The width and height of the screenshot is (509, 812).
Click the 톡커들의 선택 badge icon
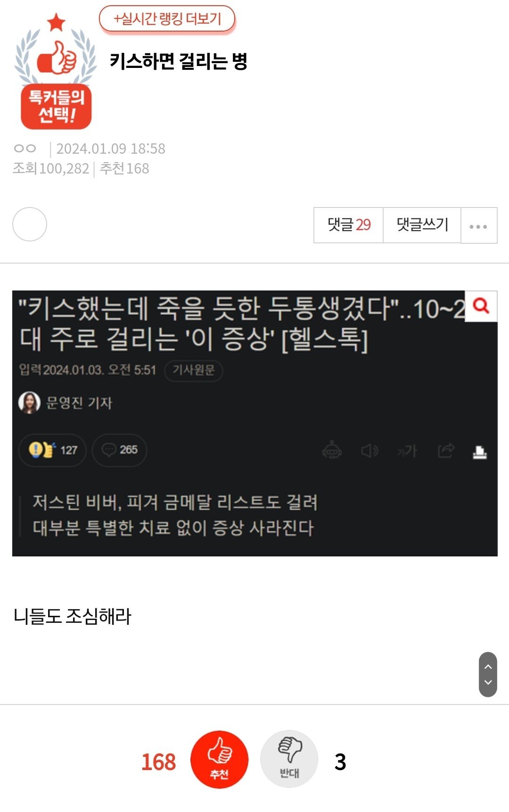click(x=56, y=72)
